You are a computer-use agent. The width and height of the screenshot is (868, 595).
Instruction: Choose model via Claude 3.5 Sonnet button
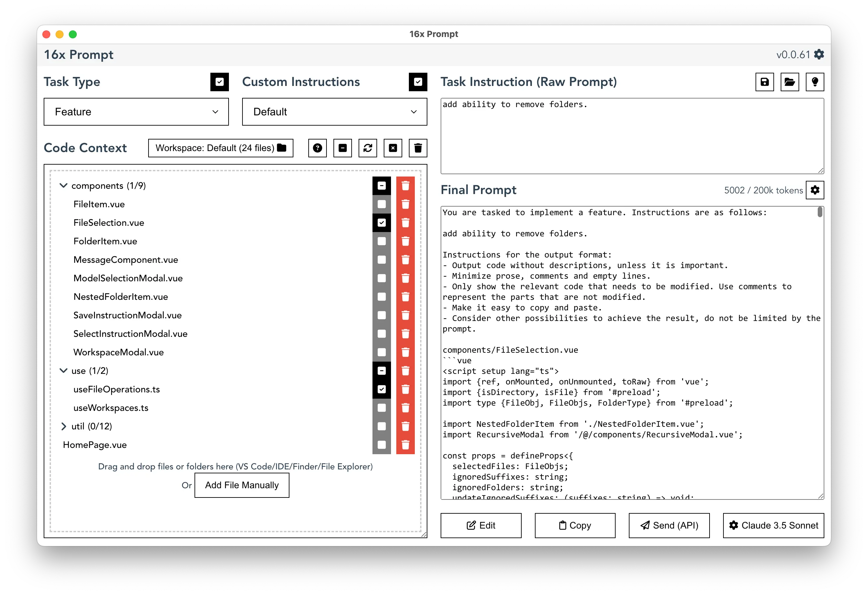click(x=773, y=525)
